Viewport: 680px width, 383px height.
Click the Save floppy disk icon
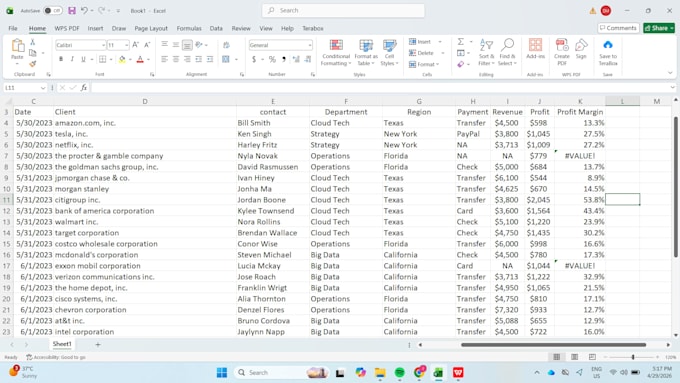click(72, 10)
